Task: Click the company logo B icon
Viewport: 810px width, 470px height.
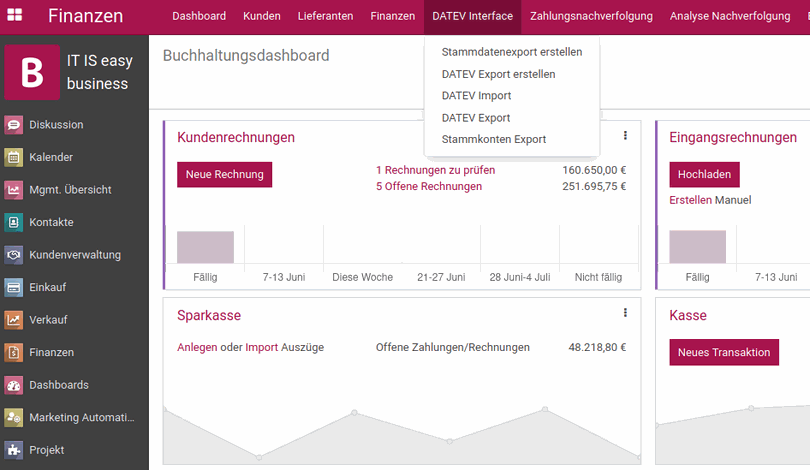Action: 32,72
